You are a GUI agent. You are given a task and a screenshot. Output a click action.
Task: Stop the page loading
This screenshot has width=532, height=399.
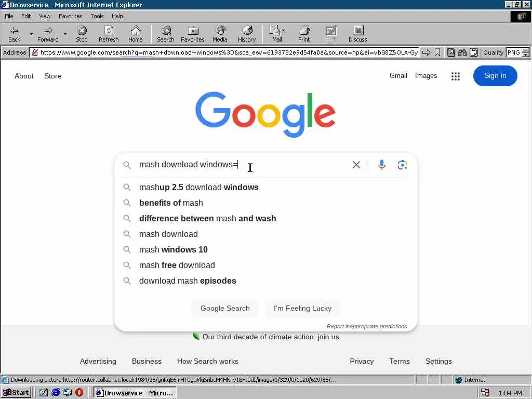coord(82,34)
